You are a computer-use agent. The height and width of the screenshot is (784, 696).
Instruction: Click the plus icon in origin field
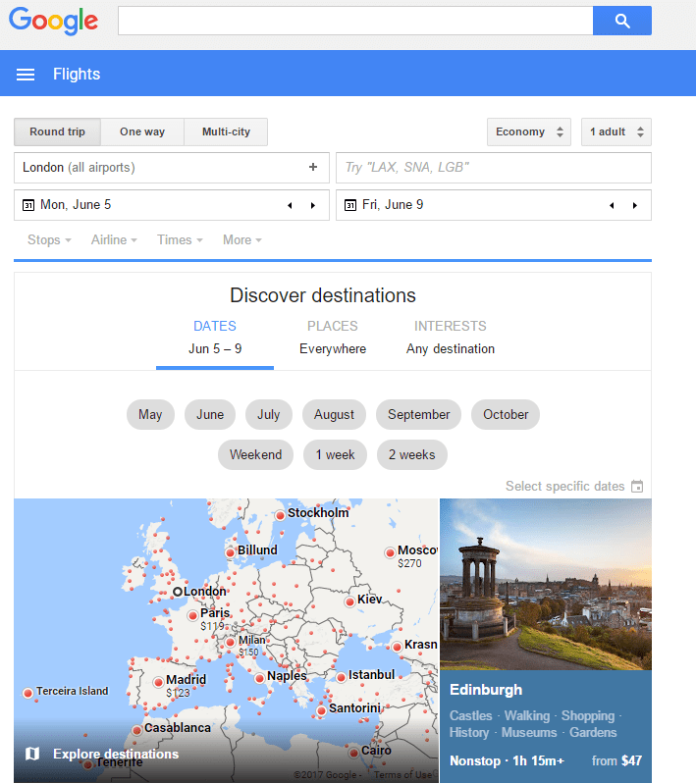[313, 168]
